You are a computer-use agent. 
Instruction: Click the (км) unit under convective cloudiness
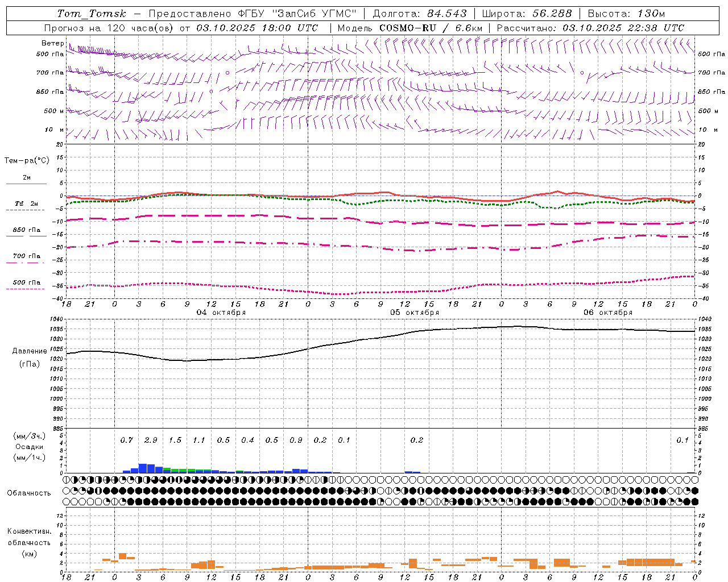click(29, 554)
